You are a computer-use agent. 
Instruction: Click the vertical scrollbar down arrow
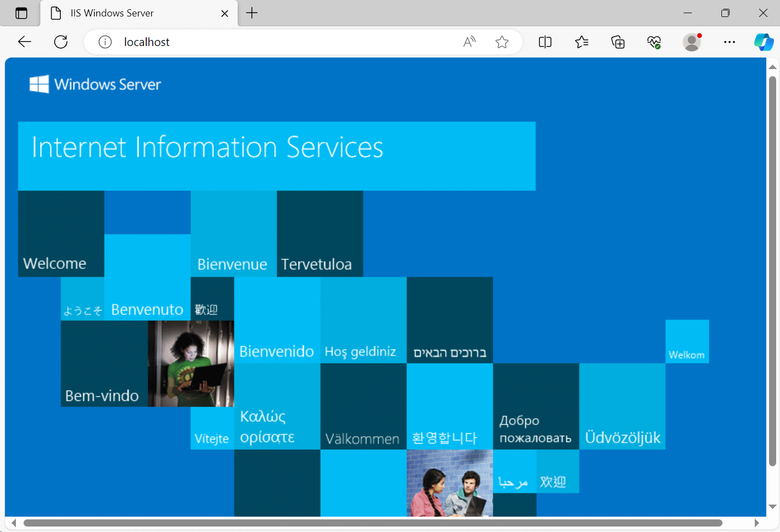tap(772, 507)
